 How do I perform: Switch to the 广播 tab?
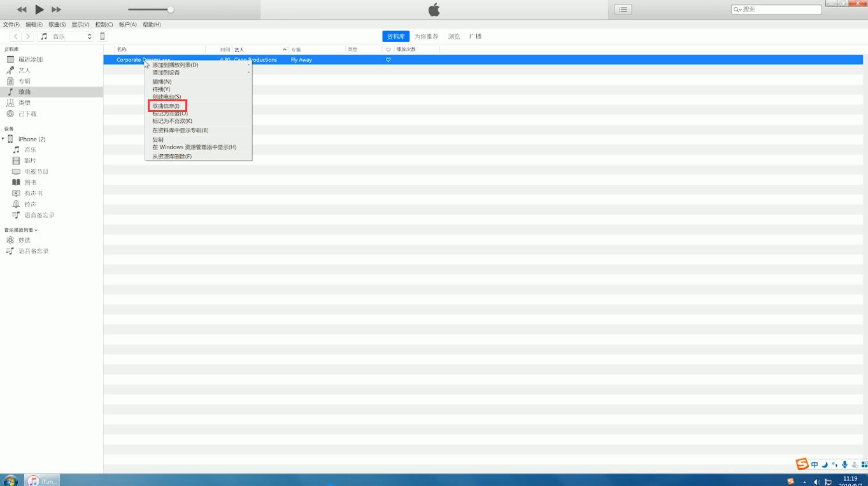point(475,36)
